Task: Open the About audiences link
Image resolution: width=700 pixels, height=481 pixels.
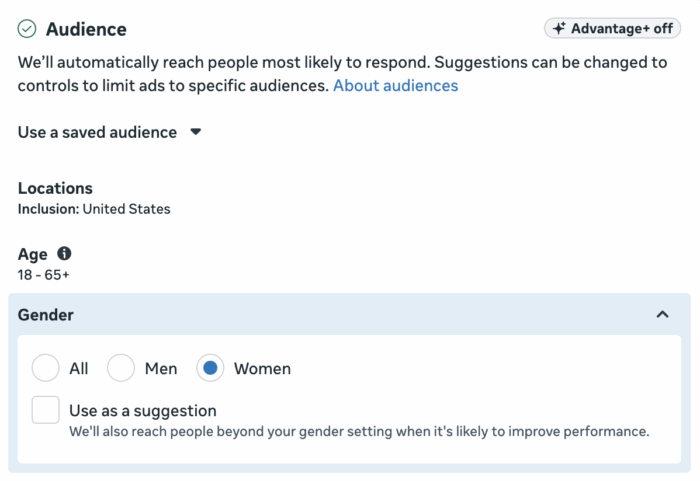Action: point(395,86)
